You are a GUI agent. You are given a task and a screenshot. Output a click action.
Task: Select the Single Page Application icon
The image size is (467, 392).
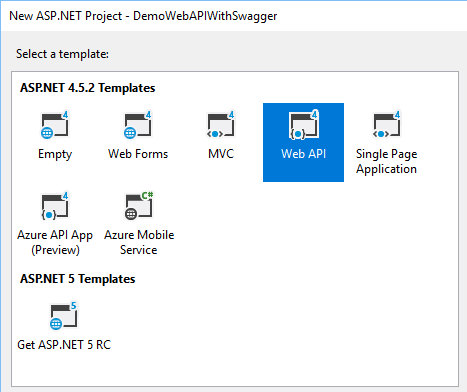coord(387,125)
